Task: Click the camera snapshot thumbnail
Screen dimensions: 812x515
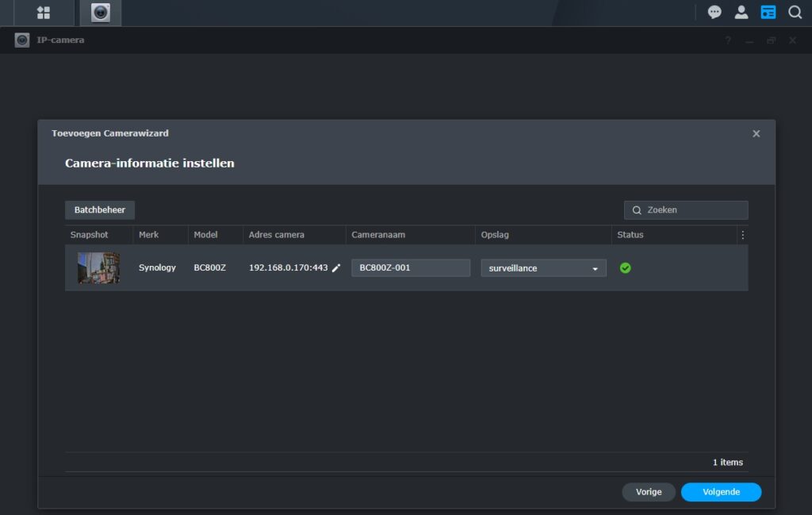Action: [x=98, y=268]
